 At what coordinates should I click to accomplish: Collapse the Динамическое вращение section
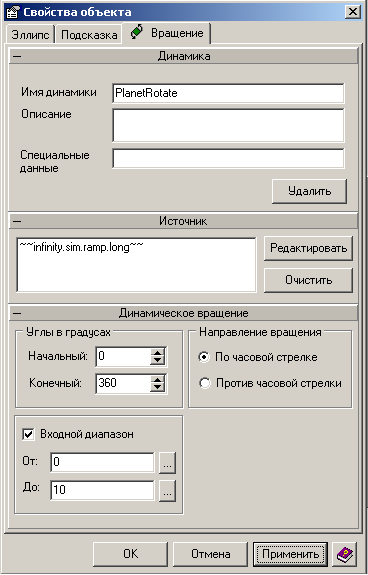point(17,313)
